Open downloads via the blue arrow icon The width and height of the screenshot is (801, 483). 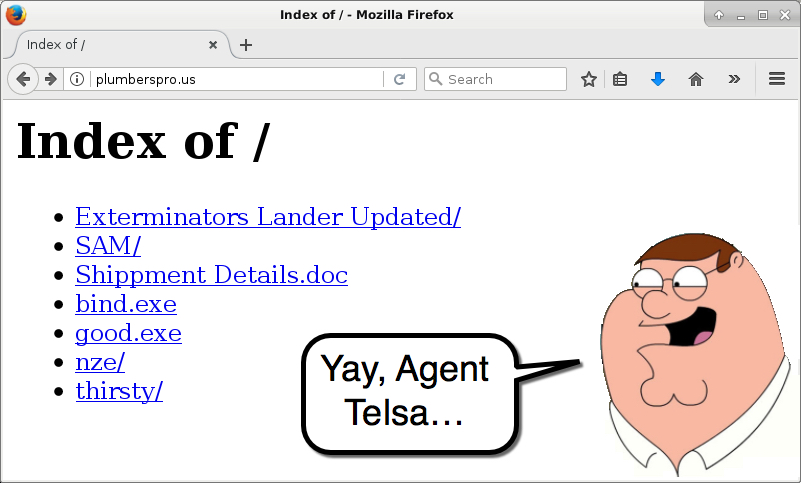tap(658, 79)
